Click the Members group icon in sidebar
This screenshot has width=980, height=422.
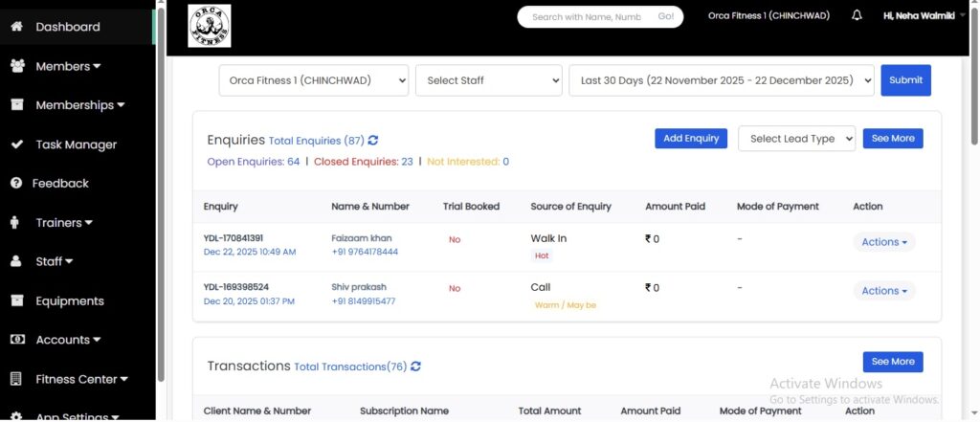[x=17, y=66]
